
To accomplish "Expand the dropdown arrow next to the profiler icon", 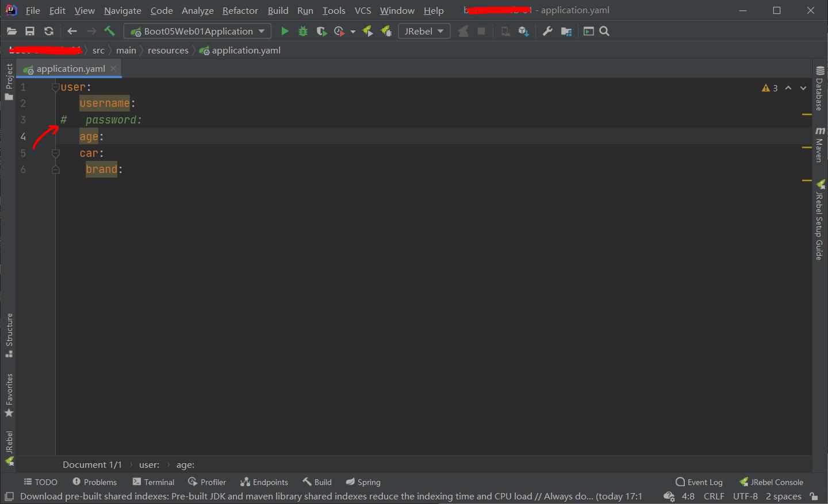I will 352,32.
